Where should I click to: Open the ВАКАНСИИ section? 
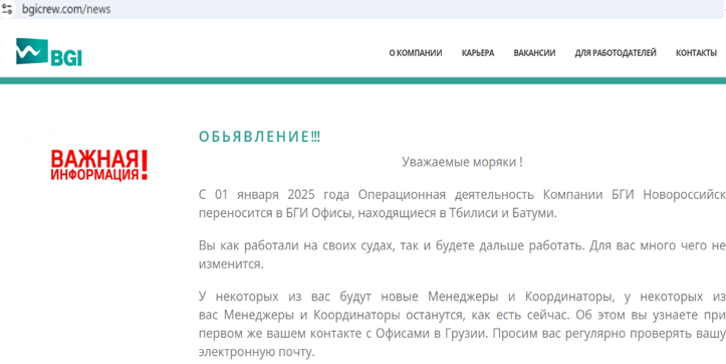[534, 53]
